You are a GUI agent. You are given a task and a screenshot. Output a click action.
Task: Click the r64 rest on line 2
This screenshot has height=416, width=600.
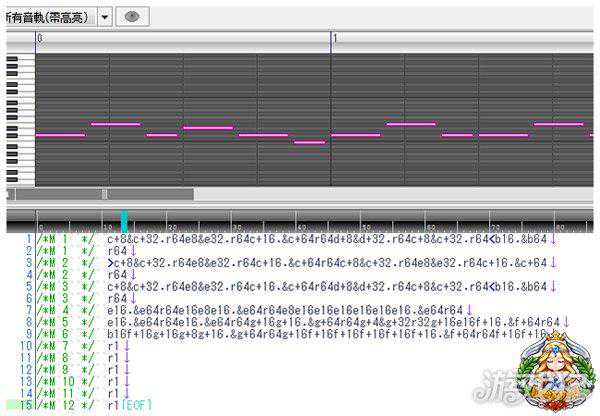pos(117,251)
